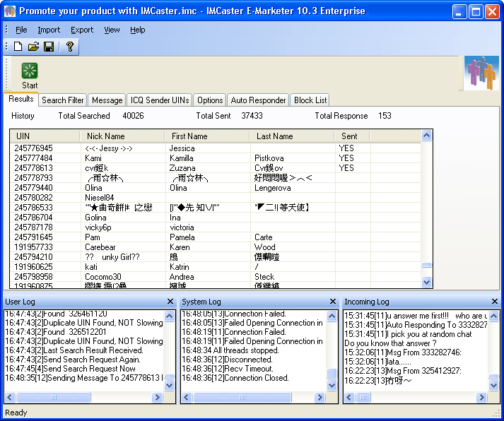
Task: Open the Export menu
Action: (x=82, y=30)
